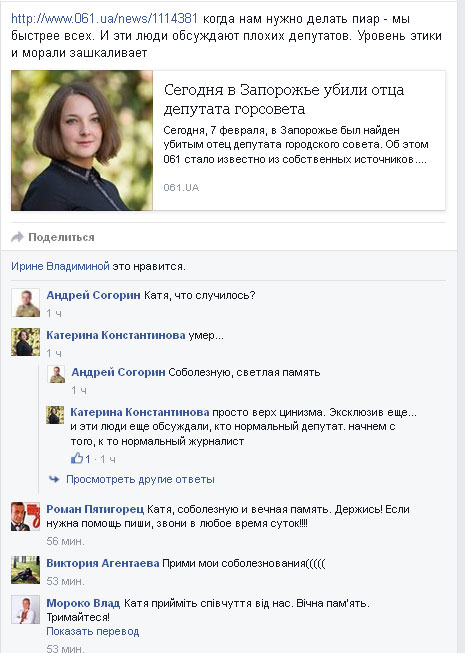The image size is (465, 653).
Task: Open Катерина Константинова avatar on "верх цинизма" reply
Action: pos(55,414)
